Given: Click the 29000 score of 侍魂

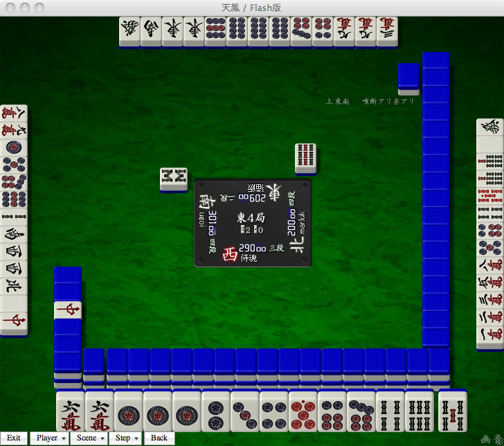Looking at the screenshot, I should coord(252,248).
